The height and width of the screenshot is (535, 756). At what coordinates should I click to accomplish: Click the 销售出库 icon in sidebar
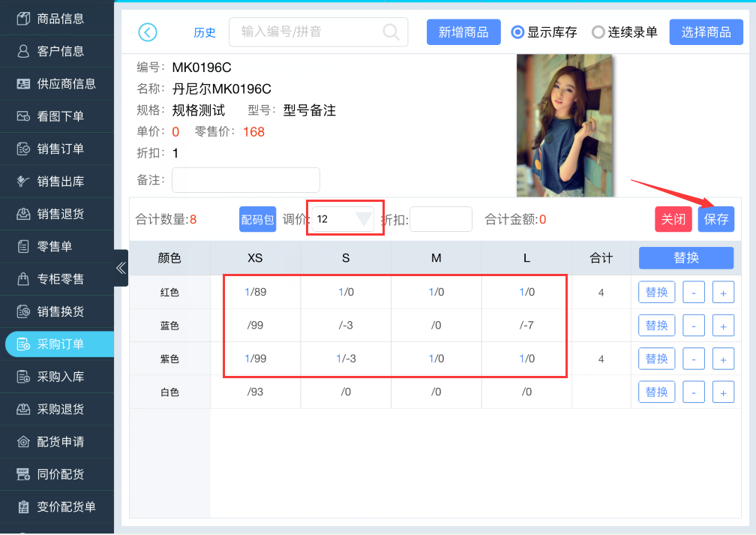23,182
